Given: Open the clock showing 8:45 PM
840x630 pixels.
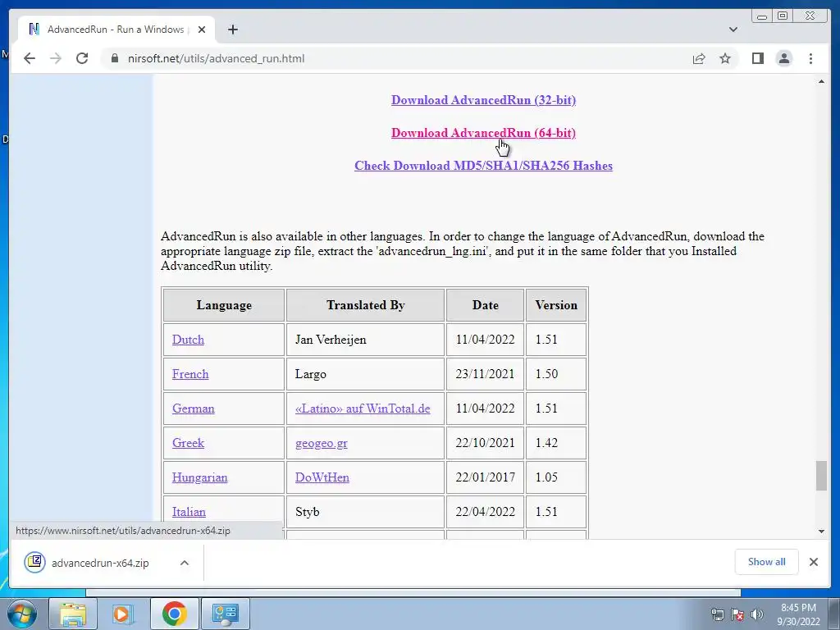Looking at the screenshot, I should coord(798,614).
